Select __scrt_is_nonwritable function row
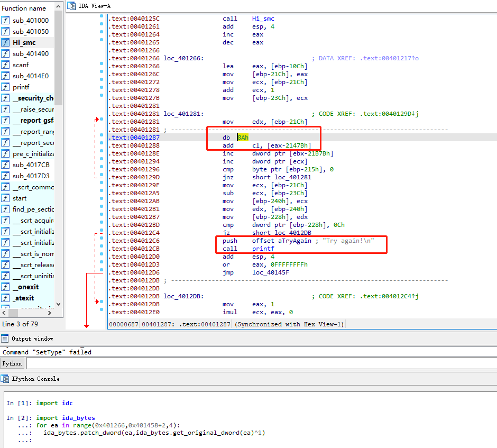This screenshot has width=497, height=448. pos(27,254)
